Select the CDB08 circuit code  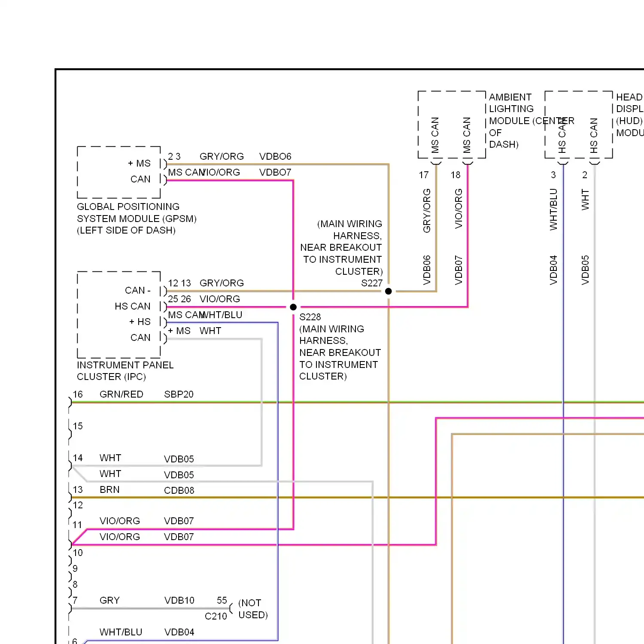click(179, 490)
